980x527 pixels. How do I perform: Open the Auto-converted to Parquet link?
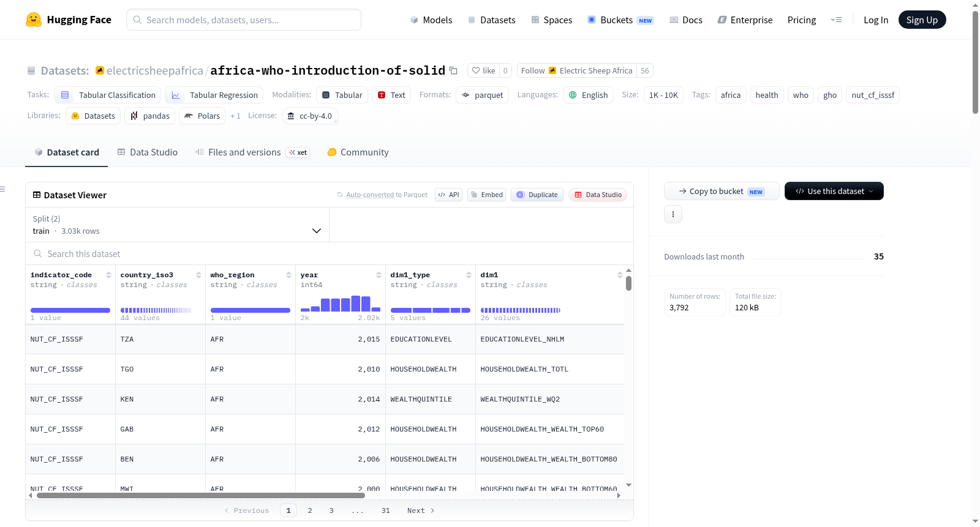(x=370, y=195)
